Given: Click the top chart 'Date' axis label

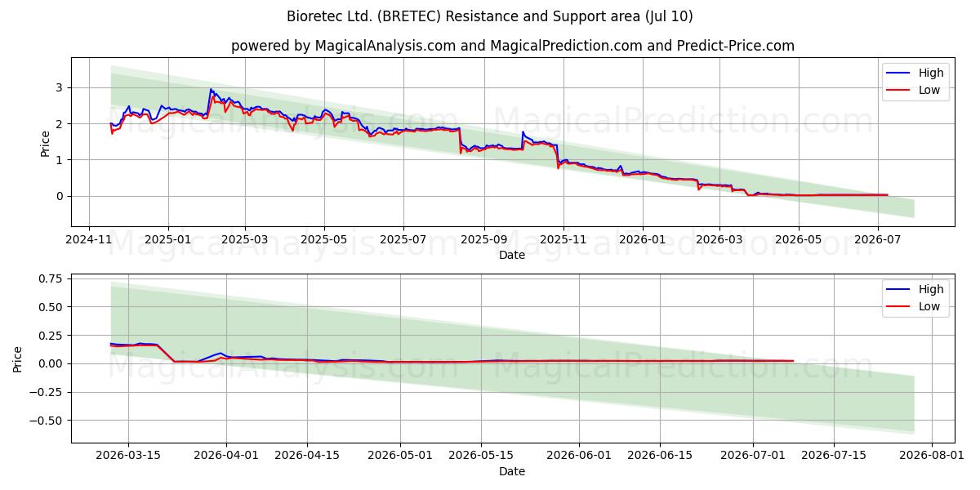Looking at the screenshot, I should tap(512, 255).
